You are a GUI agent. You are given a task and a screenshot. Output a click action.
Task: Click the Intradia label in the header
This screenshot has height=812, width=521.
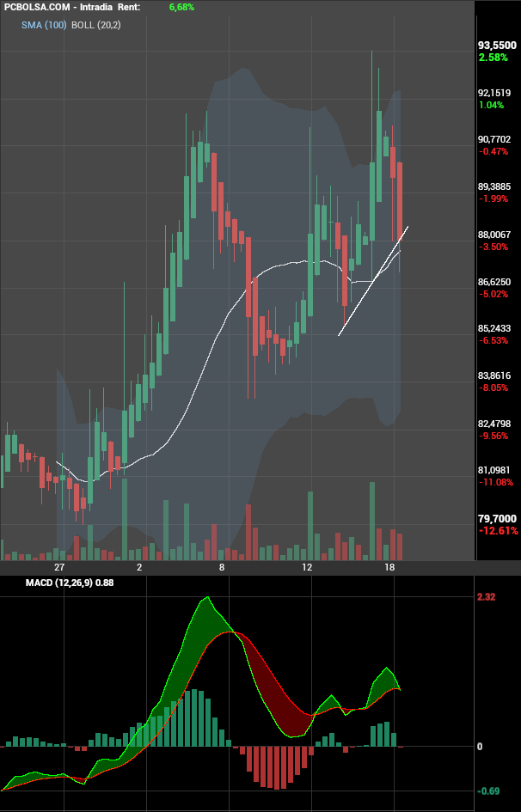click(96, 7)
